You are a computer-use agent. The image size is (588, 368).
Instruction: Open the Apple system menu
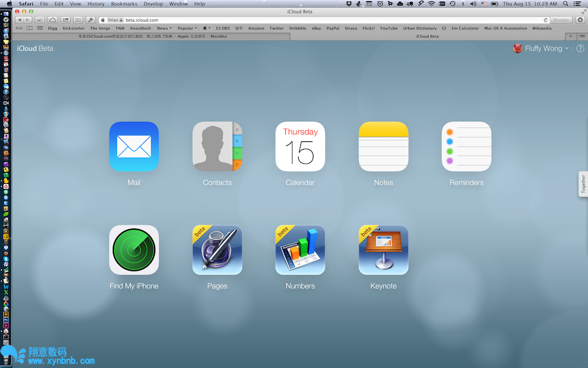[9, 4]
